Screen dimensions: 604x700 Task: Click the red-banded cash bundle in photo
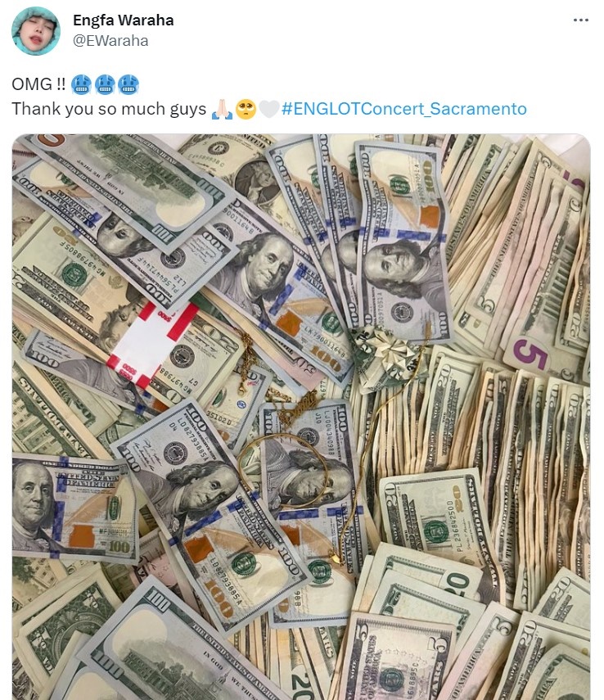pyautogui.click(x=151, y=345)
